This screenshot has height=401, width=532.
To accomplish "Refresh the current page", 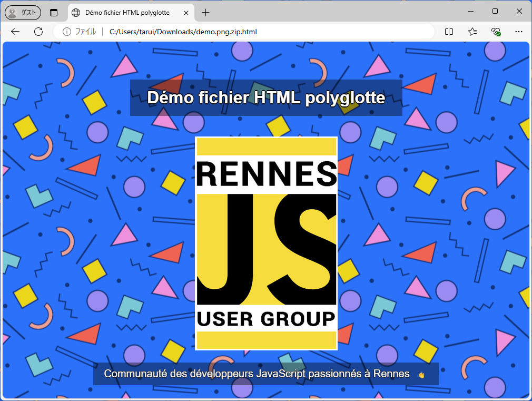I will pyautogui.click(x=38, y=32).
